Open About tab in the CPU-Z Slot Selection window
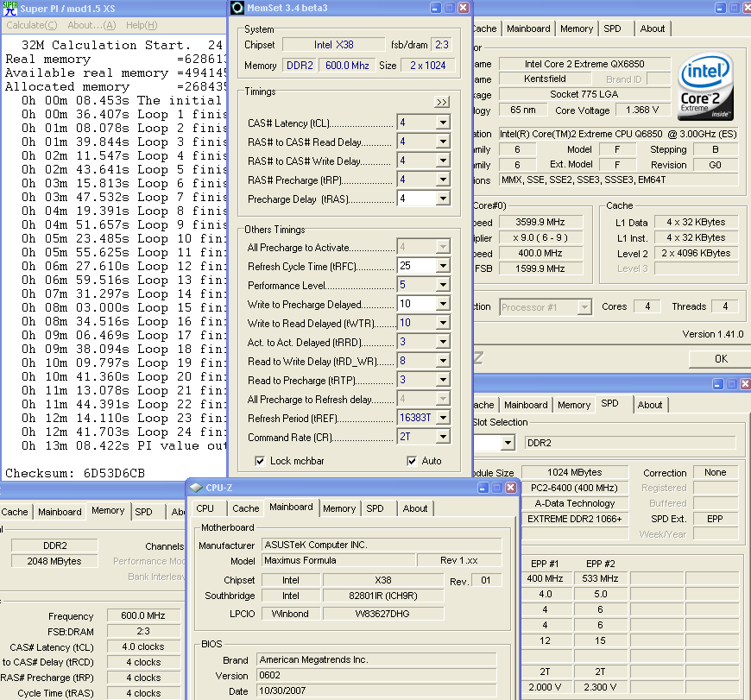 click(x=649, y=405)
